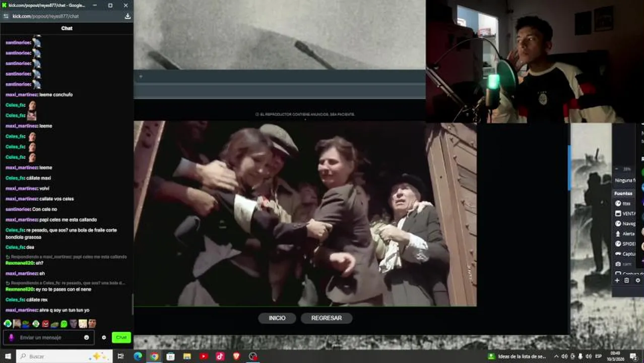Click message 'ey no te pases con el nene'
Viewport: 644px width, 363px height.
63,289
